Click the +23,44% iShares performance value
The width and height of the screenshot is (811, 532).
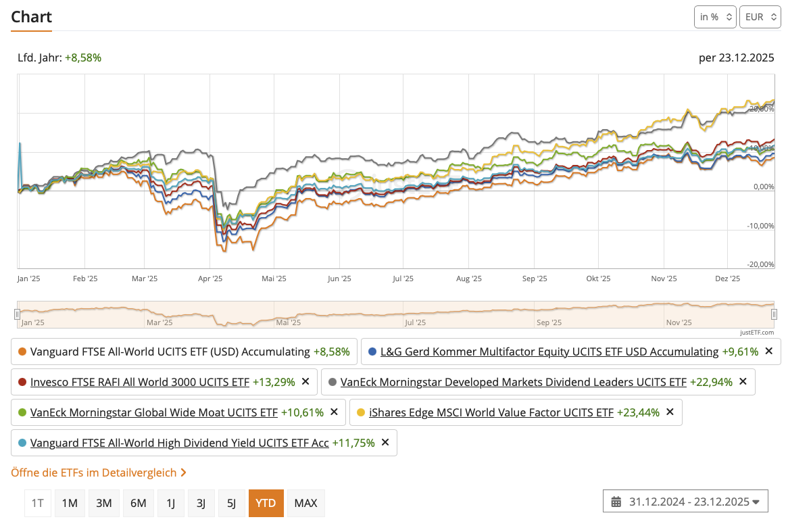point(638,412)
